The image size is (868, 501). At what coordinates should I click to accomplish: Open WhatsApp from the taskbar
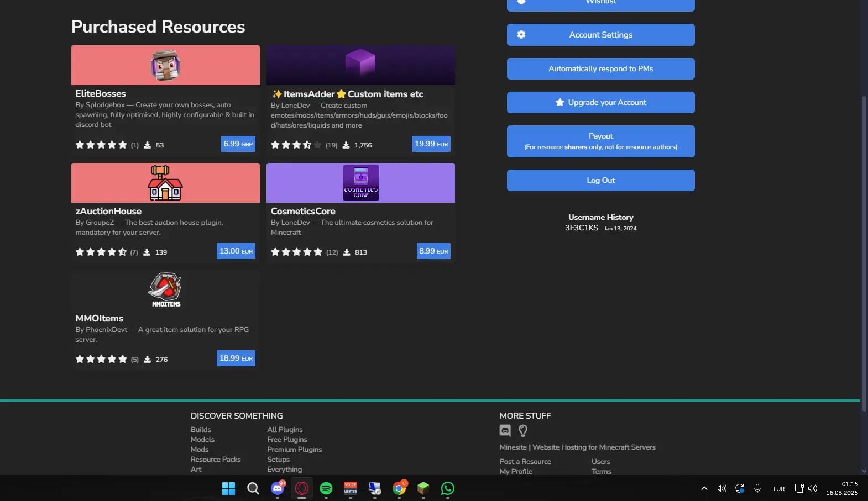448,488
